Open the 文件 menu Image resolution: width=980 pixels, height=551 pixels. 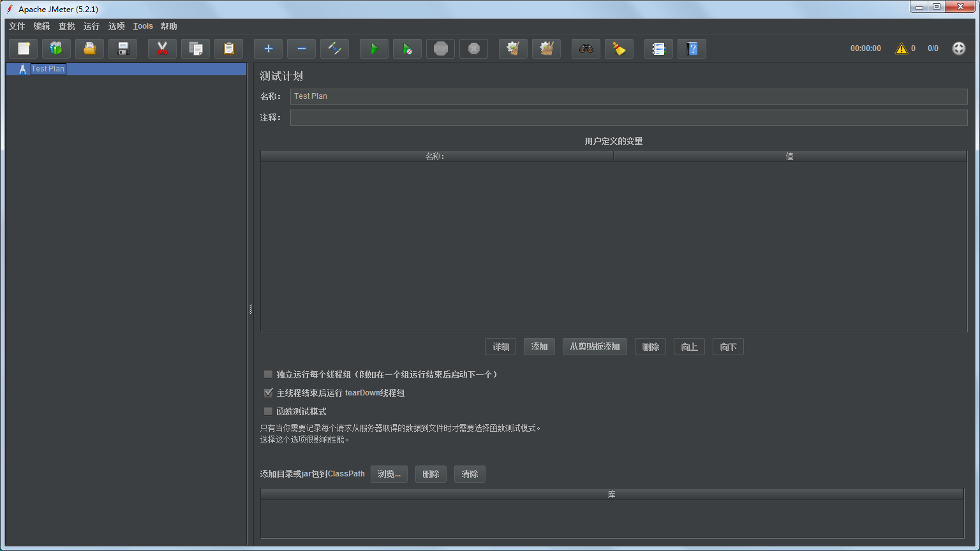[17, 26]
